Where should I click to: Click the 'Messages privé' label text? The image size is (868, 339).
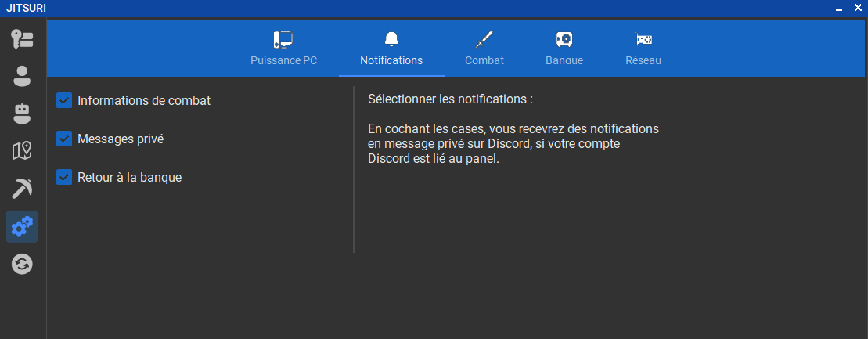[121, 139]
